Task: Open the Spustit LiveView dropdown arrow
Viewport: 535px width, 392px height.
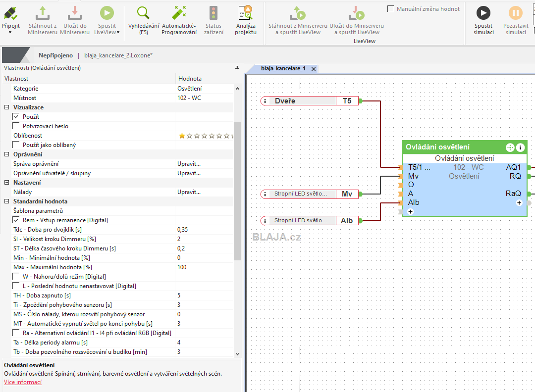Action: [x=118, y=32]
